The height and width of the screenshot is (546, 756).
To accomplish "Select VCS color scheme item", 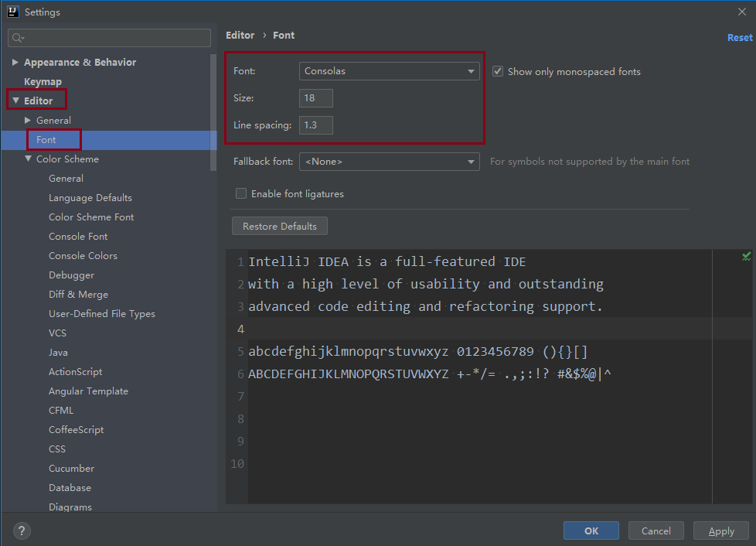I will (x=57, y=333).
